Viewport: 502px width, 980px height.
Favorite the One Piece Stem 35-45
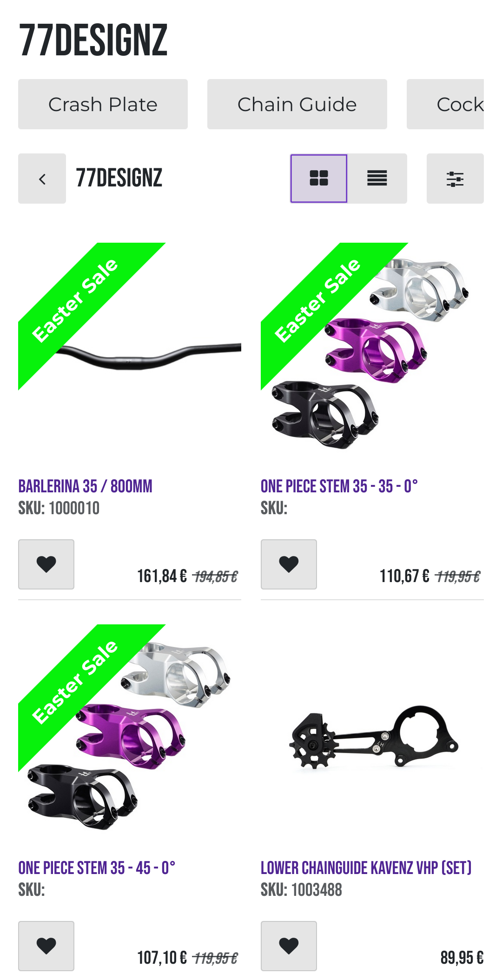(46, 946)
